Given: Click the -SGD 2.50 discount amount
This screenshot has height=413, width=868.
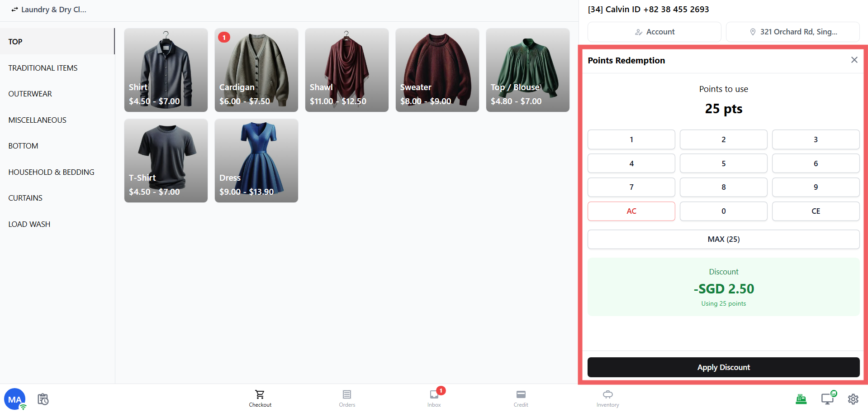Looking at the screenshot, I should tap(724, 288).
